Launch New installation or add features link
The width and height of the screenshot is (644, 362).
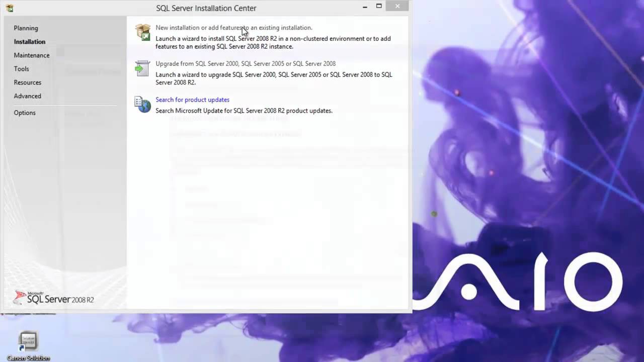234,28
